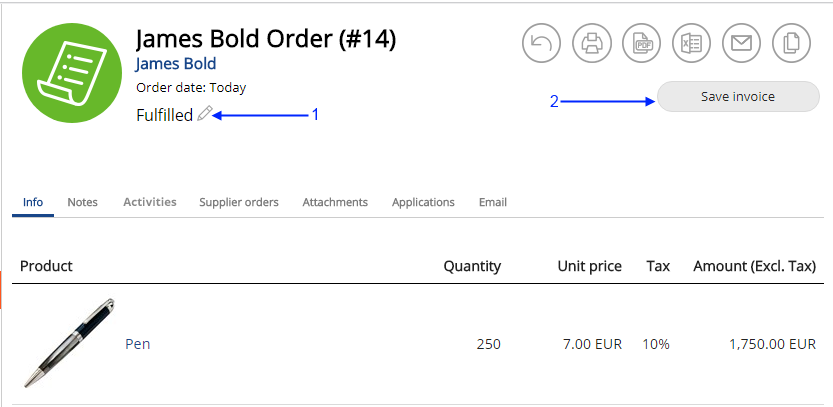Export order to Excel spreadsheet
This screenshot has width=833, height=407.
click(x=691, y=43)
